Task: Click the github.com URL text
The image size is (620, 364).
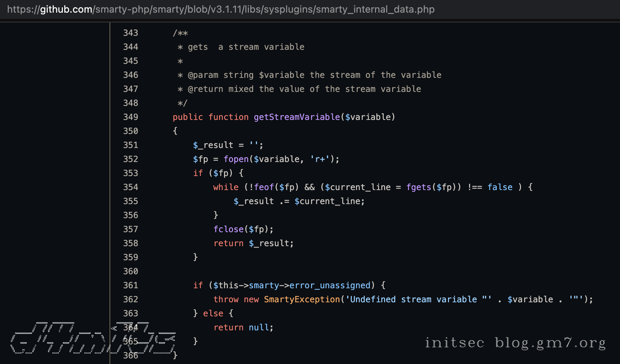Action: pos(66,9)
